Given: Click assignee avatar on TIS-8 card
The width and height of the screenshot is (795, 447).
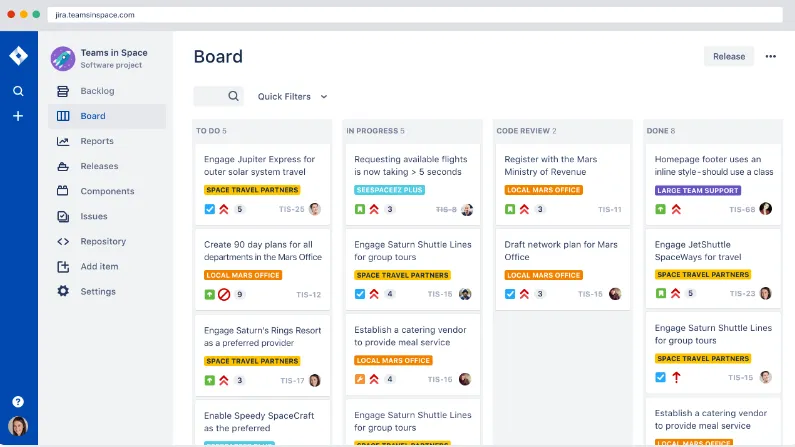Looking at the screenshot, I should pos(467,210).
